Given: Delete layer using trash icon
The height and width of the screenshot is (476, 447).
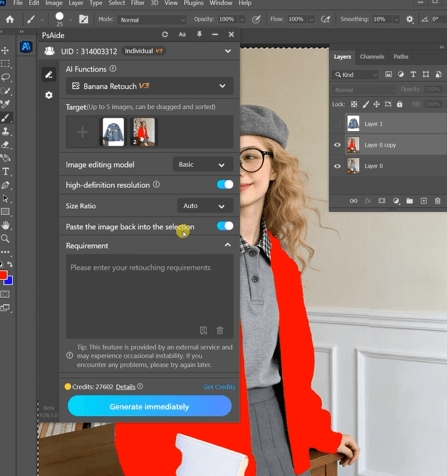Looking at the screenshot, I should point(437,201).
